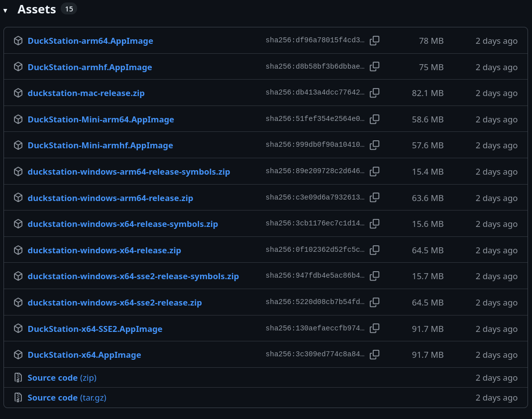532x419 pixels.
Task: Copy hash of DuckStation-Mini-armhf.AppImage
Action: pyautogui.click(x=375, y=145)
